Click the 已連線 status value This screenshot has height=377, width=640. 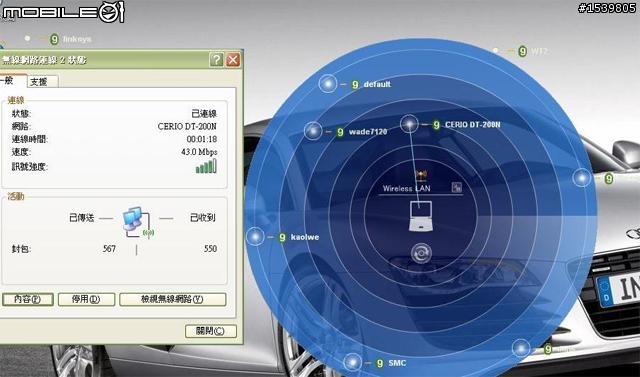click(204, 113)
